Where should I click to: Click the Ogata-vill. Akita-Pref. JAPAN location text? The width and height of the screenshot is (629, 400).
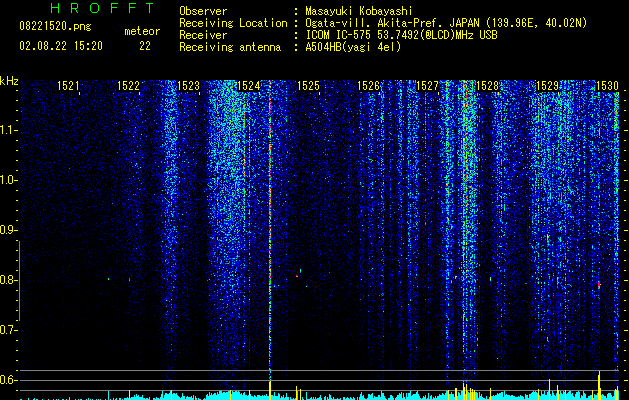tap(446, 23)
